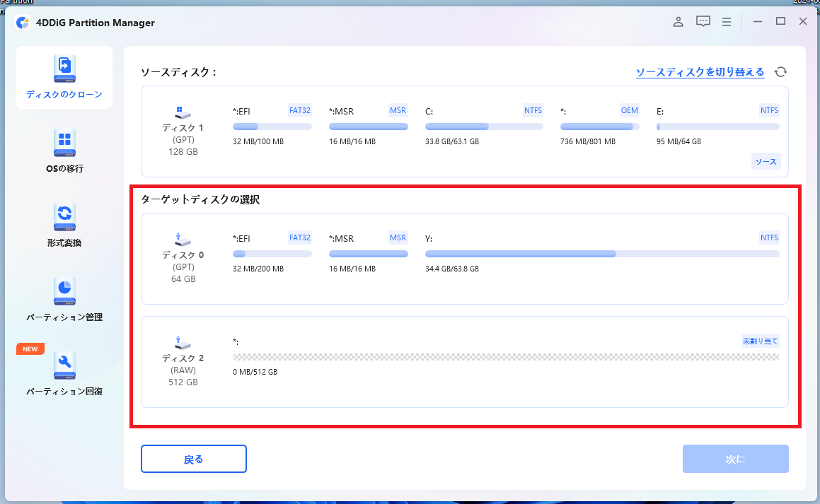This screenshot has height=504, width=820.
Task: Open the ディスクのクローン sidebar icon
Action: tap(64, 69)
